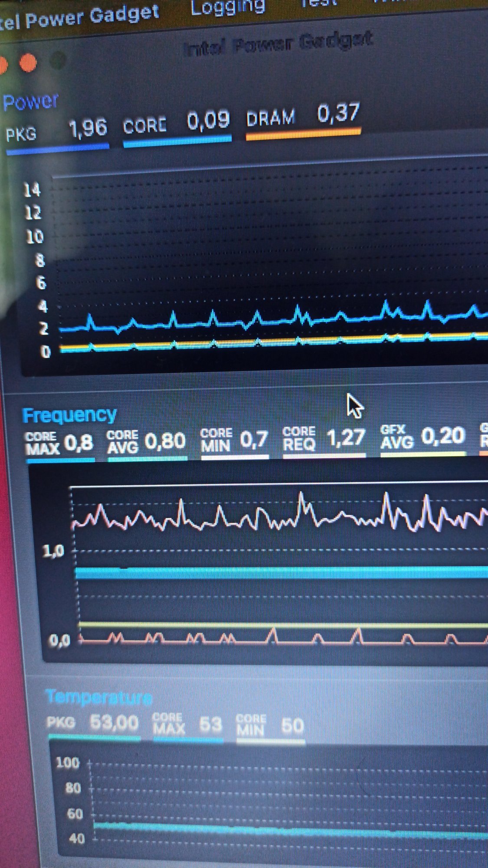488x868 pixels.
Task: Click the PKG power value 1,96
Action: coord(88,128)
